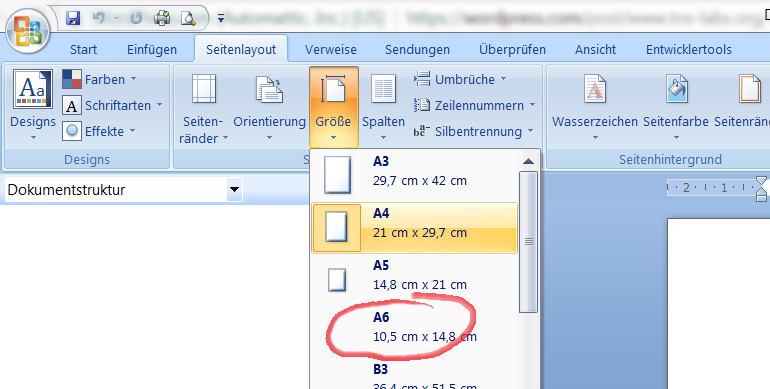Open the Zeilennummern dropdown

[474, 105]
